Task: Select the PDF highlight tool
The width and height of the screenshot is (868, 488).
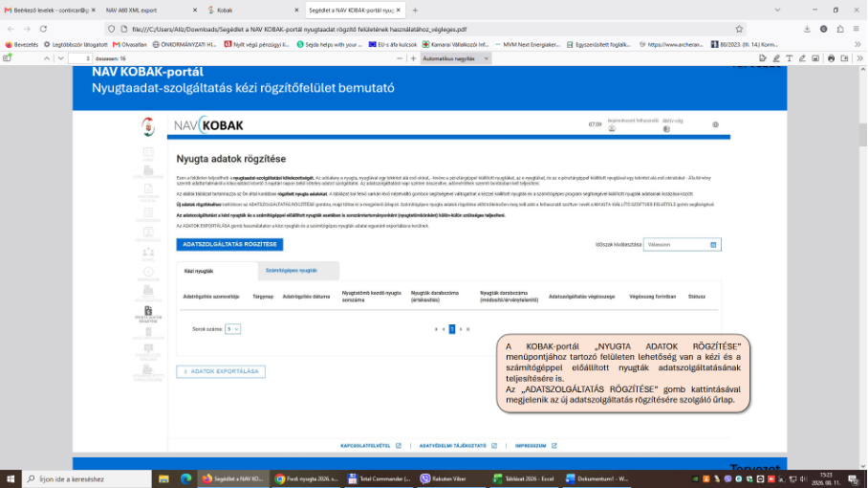Action: tap(776, 58)
